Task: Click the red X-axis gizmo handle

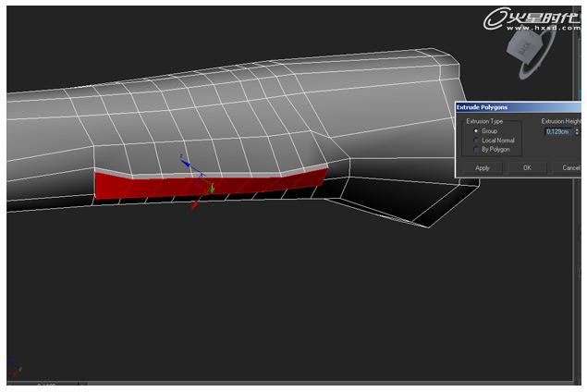Action: tap(195, 205)
